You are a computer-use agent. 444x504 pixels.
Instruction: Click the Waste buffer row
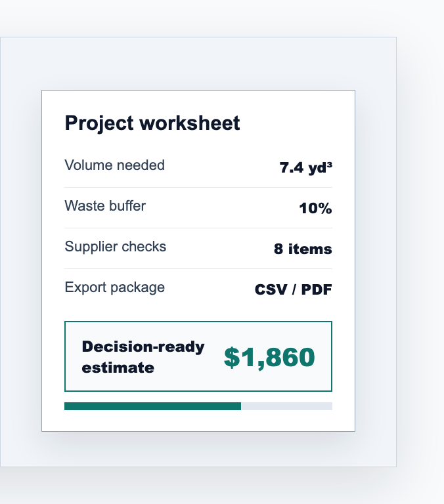[x=198, y=208]
